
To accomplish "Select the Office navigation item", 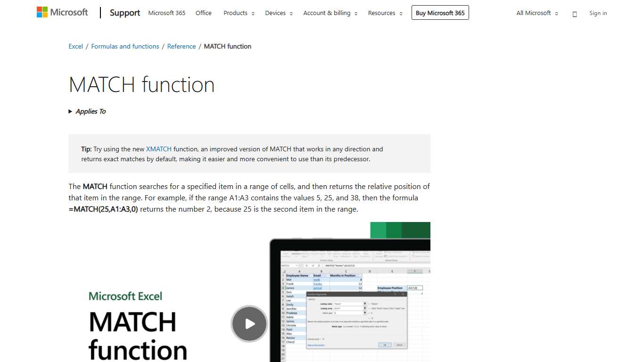I will tap(203, 13).
